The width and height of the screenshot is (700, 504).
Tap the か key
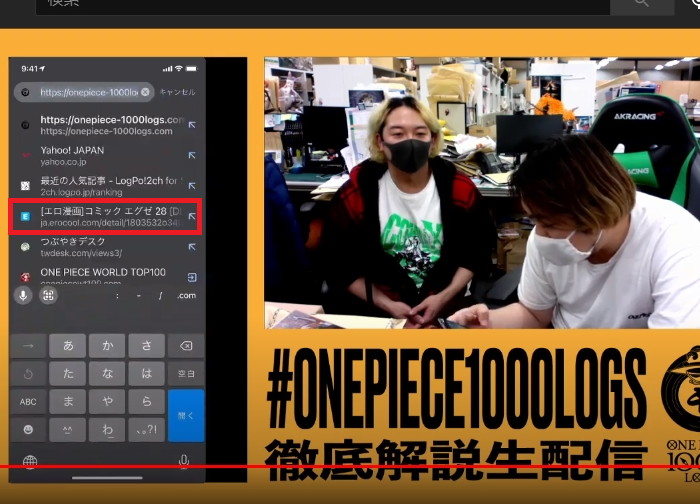click(x=107, y=346)
